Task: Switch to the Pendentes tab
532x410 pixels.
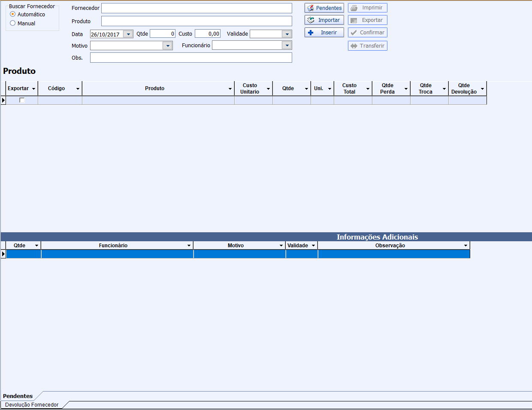Action: (18, 396)
